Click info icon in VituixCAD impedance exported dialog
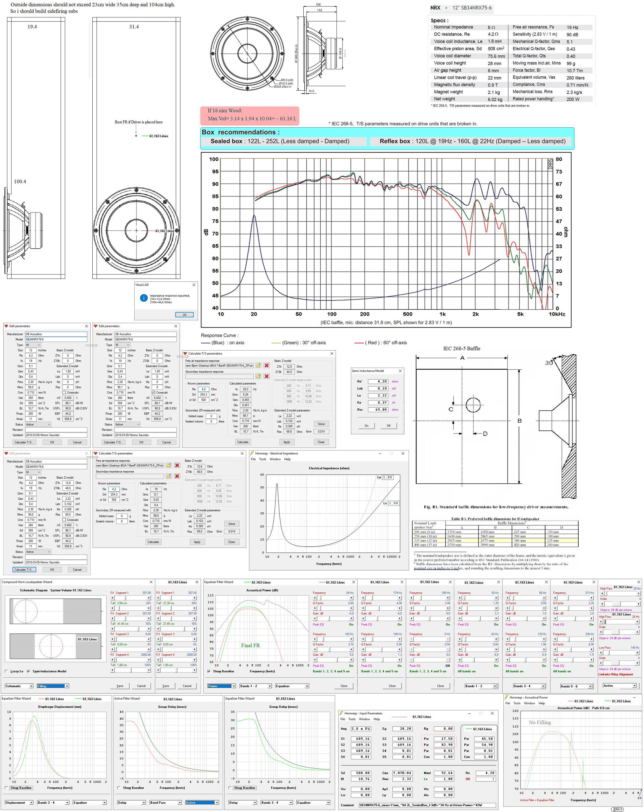This screenshot has height=812, width=644. click(144, 298)
